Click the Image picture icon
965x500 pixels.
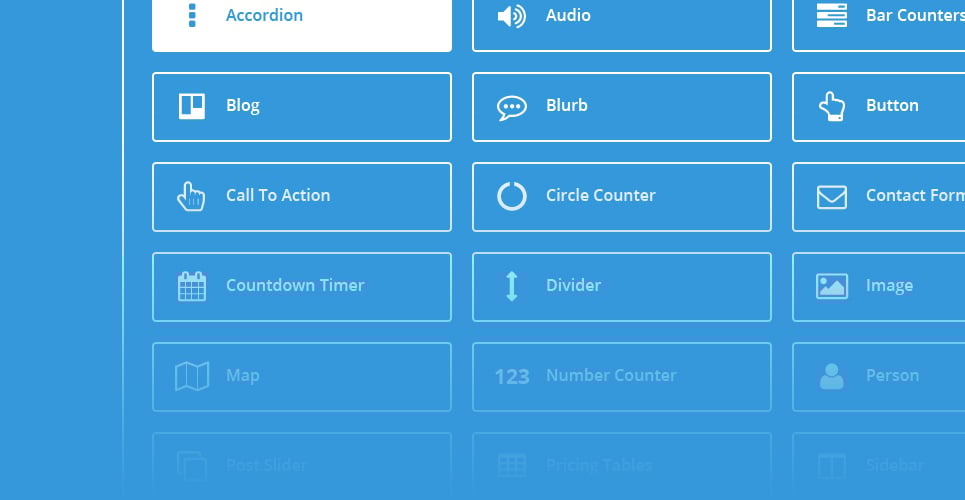point(831,286)
